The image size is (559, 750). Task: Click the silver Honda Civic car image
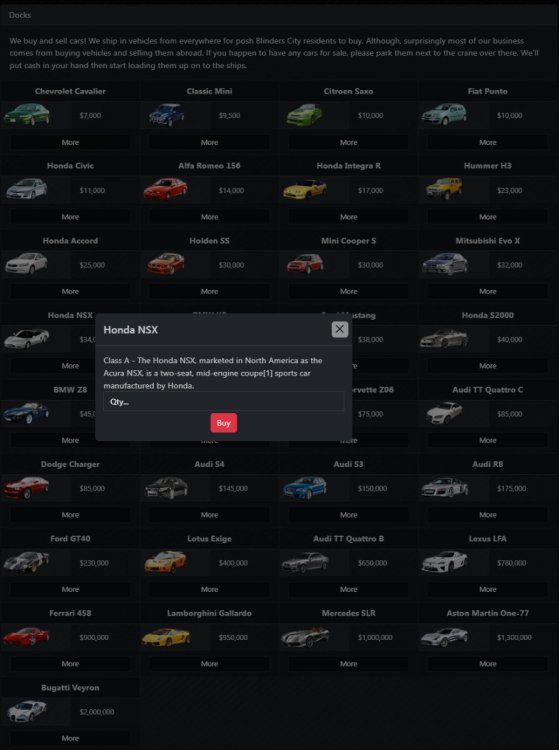27,189
